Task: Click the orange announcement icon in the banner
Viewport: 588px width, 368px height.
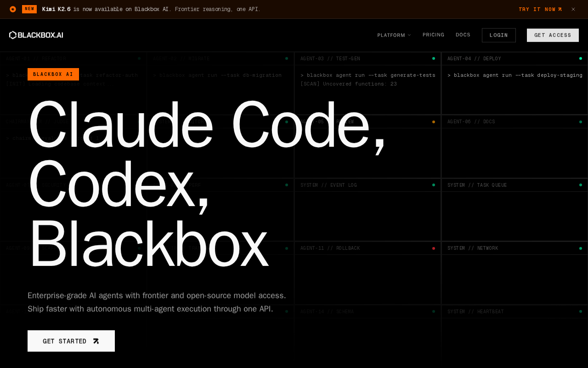Action: [13, 9]
